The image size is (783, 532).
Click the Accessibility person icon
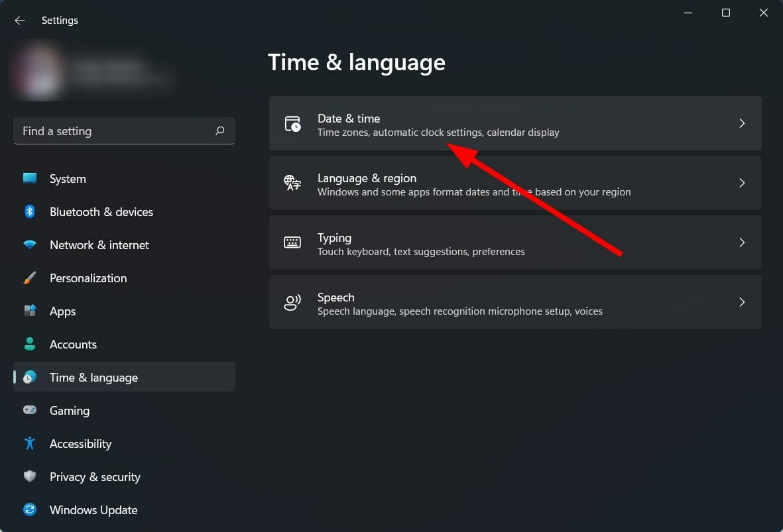[x=30, y=444]
